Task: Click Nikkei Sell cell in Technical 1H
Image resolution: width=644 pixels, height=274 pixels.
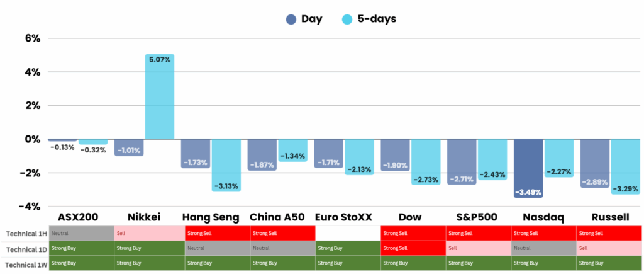Action: click(x=148, y=234)
